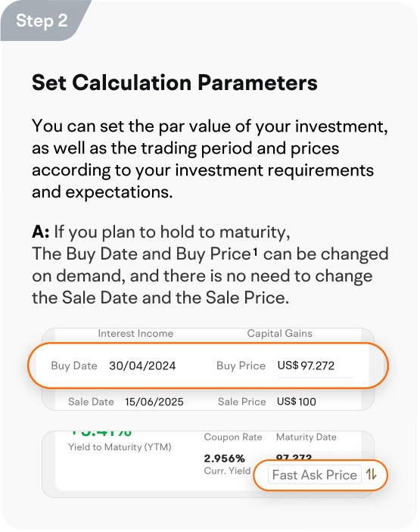This screenshot has width=420, height=532.
Task: Switch to the Capital Gains column
Action: (279, 334)
